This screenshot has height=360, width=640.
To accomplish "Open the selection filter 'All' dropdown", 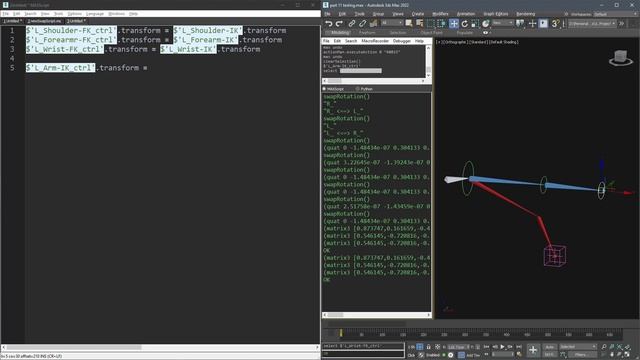I will [x=391, y=23].
